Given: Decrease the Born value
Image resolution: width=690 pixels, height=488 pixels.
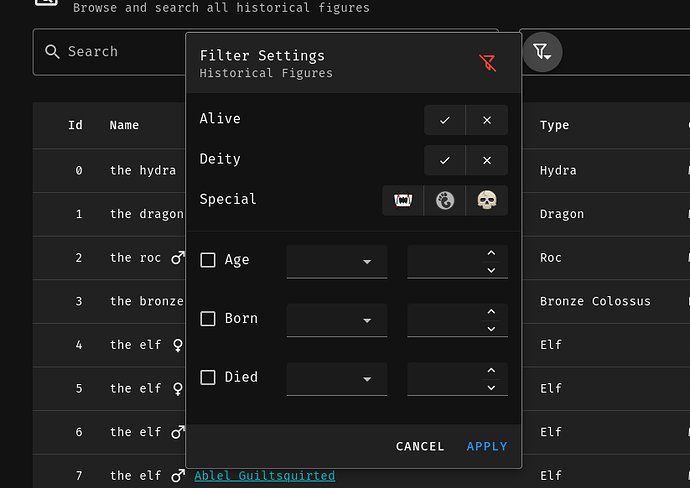Looking at the screenshot, I should click(x=491, y=329).
